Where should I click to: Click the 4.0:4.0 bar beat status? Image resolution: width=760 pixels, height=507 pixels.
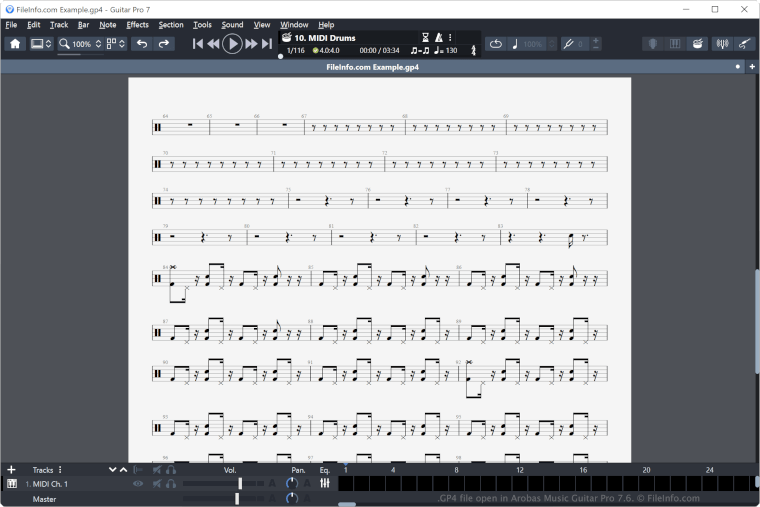(326, 50)
